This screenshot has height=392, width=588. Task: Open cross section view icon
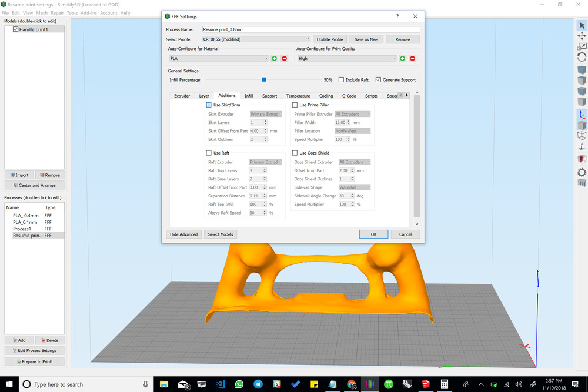[x=582, y=159]
